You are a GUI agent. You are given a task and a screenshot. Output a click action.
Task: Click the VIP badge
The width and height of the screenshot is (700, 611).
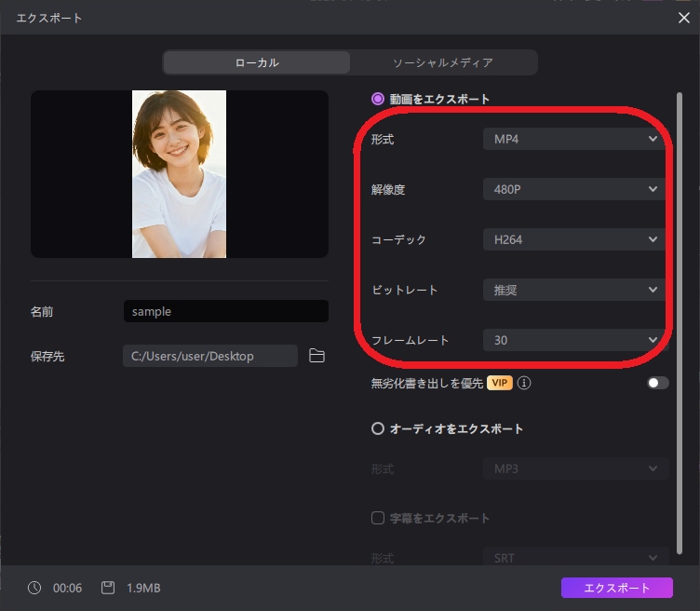coord(500,383)
